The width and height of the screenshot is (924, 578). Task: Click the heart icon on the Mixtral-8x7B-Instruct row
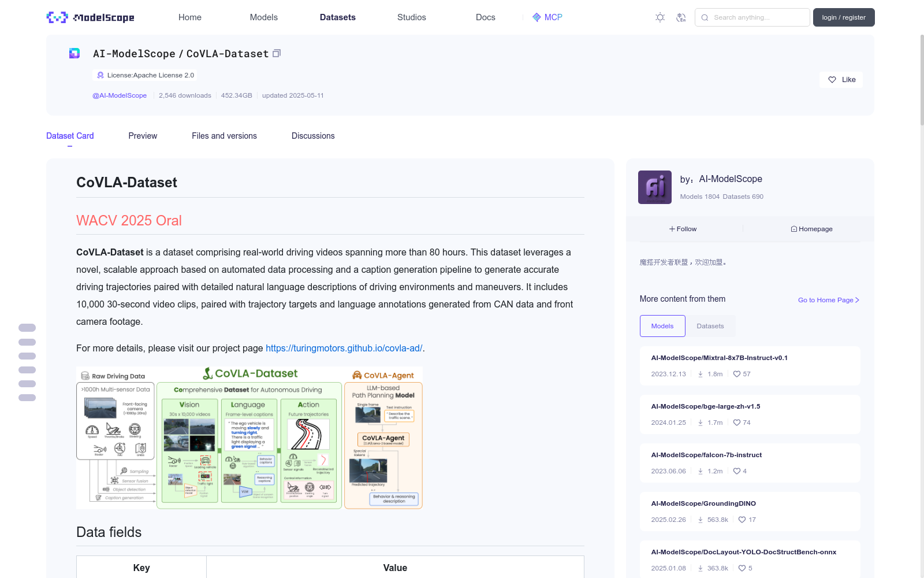click(737, 374)
